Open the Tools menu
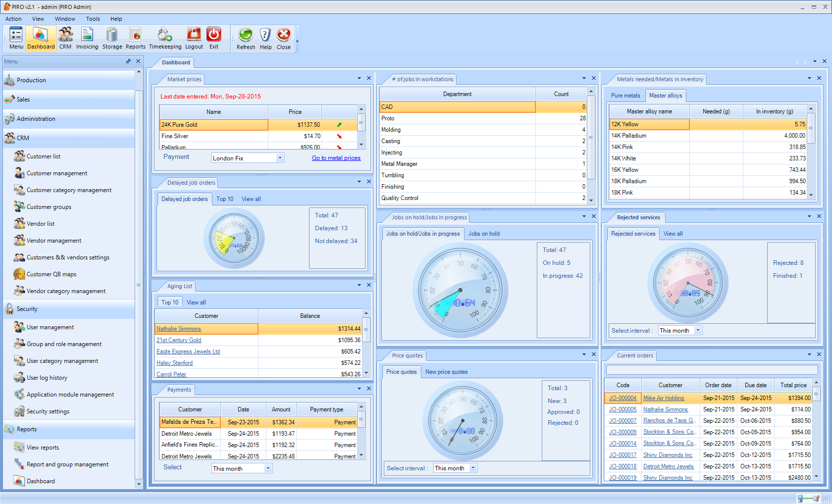 coord(93,19)
